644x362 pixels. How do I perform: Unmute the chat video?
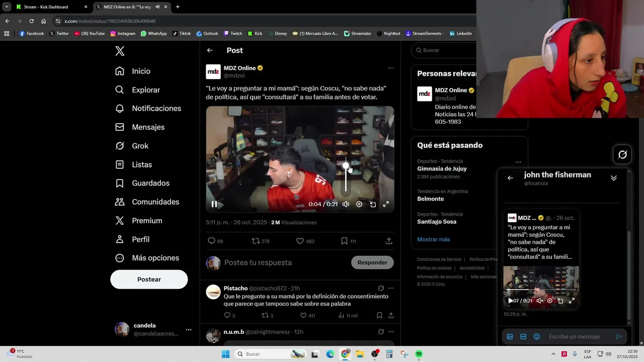(539, 301)
